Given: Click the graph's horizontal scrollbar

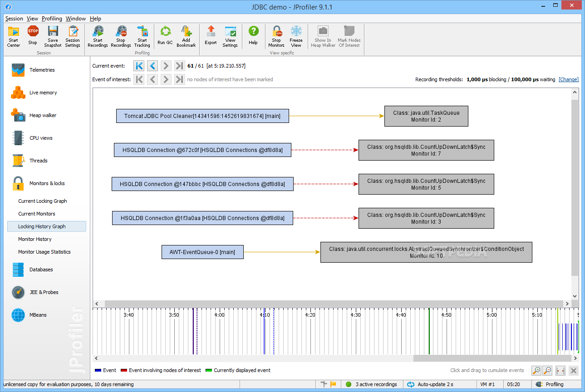Looking at the screenshot, I should pyautogui.click(x=334, y=304).
